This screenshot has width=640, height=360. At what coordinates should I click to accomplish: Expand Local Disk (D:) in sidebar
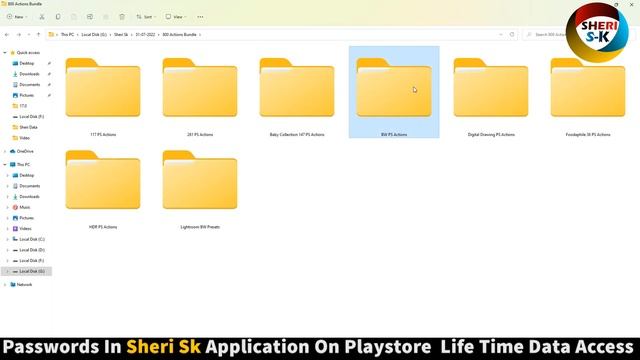[7, 250]
